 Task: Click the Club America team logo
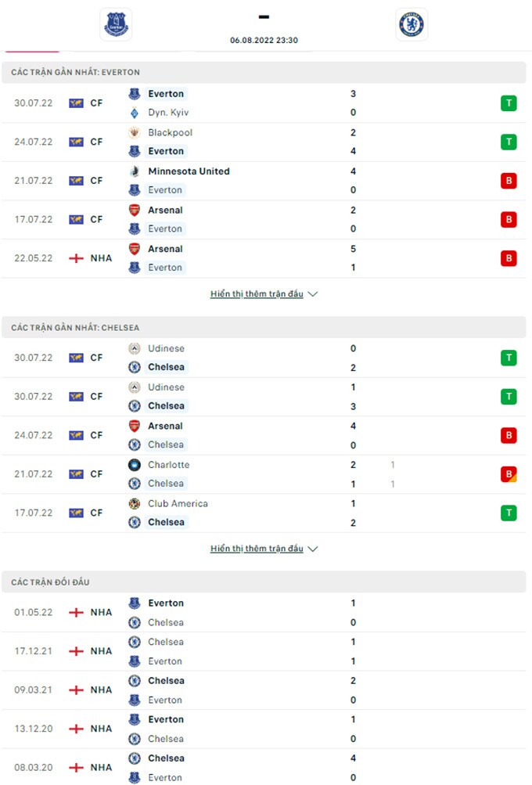click(x=135, y=503)
